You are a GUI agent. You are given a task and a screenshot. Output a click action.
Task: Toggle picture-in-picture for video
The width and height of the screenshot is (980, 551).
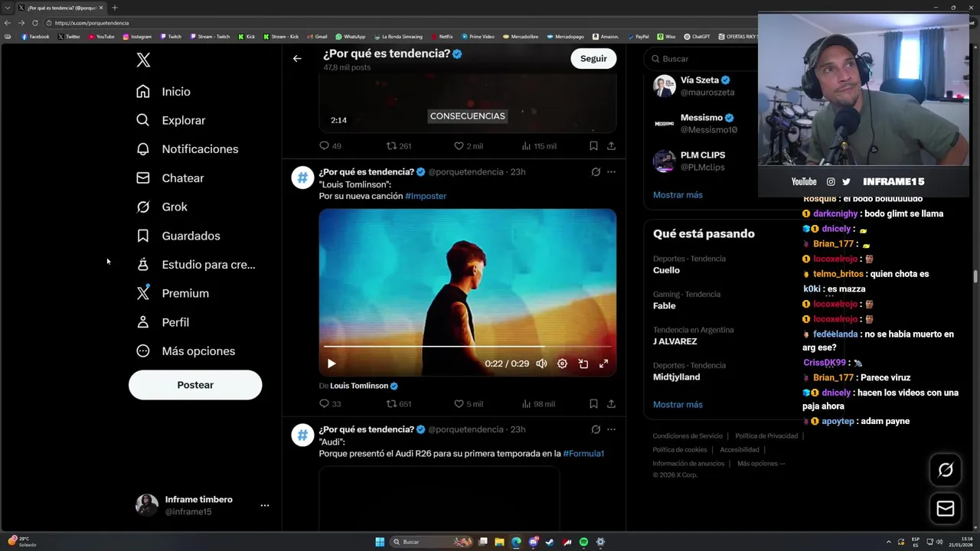tap(583, 364)
